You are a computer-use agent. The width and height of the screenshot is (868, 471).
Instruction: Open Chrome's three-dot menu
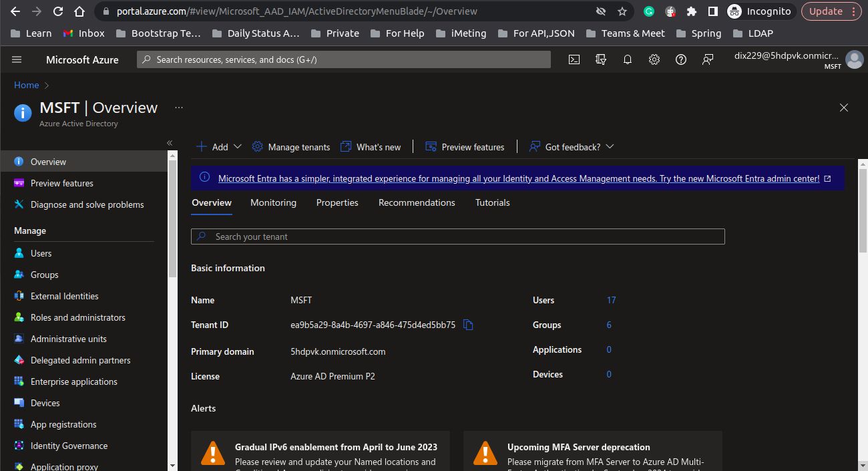pos(854,11)
